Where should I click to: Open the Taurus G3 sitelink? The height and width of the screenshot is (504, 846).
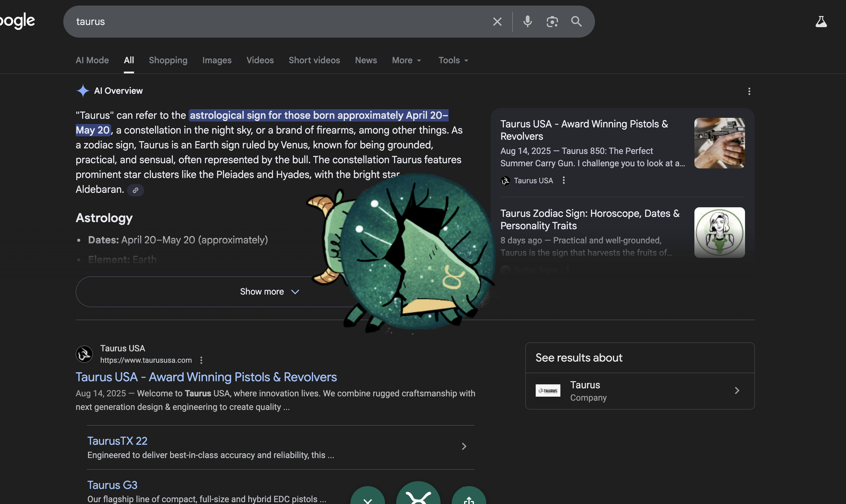tap(112, 485)
